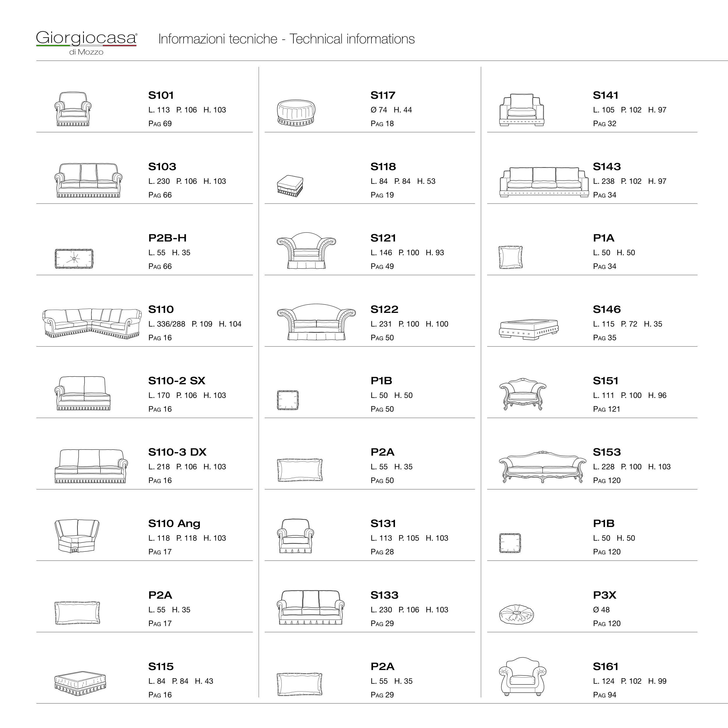Click the S101 armchair drawing
The width and height of the screenshot is (728, 728).
pos(73,109)
